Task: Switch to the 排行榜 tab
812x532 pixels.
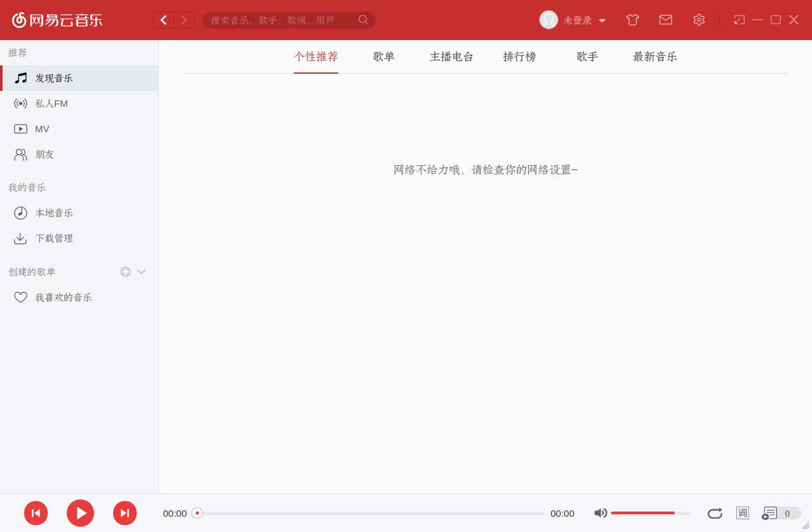Action: point(520,57)
